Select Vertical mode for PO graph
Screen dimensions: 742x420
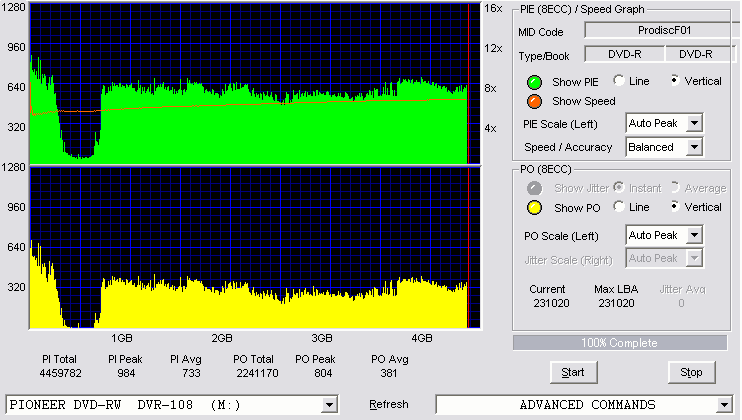click(x=675, y=206)
